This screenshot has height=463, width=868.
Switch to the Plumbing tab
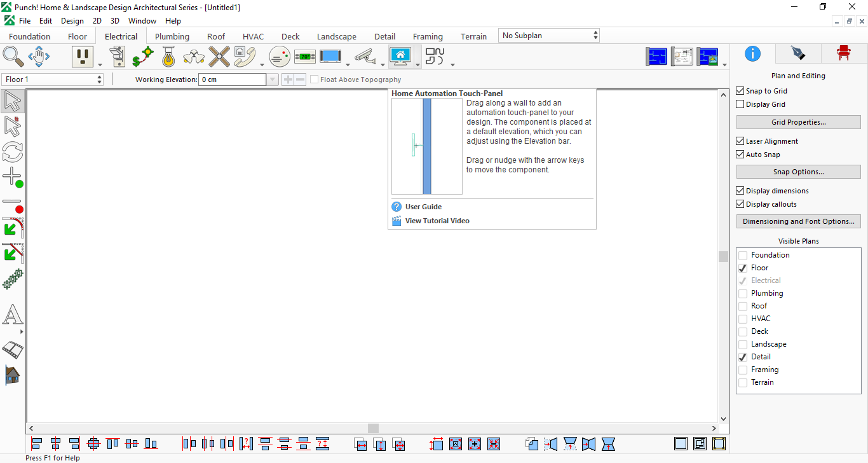point(172,36)
